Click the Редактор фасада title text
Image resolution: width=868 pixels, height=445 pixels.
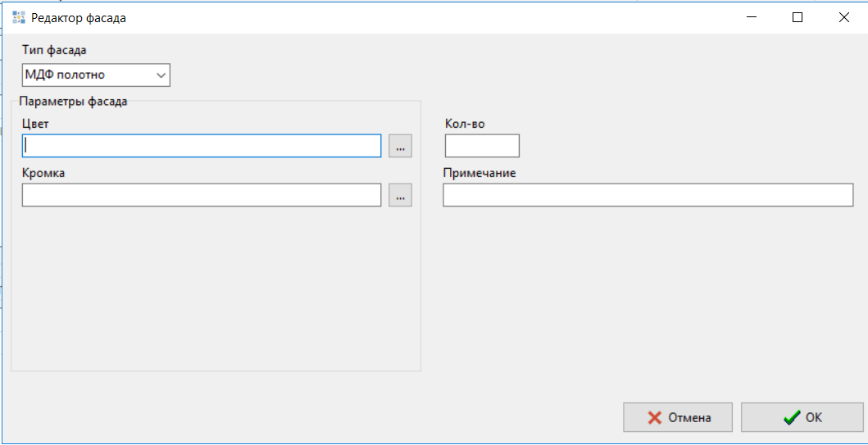pyautogui.click(x=79, y=17)
